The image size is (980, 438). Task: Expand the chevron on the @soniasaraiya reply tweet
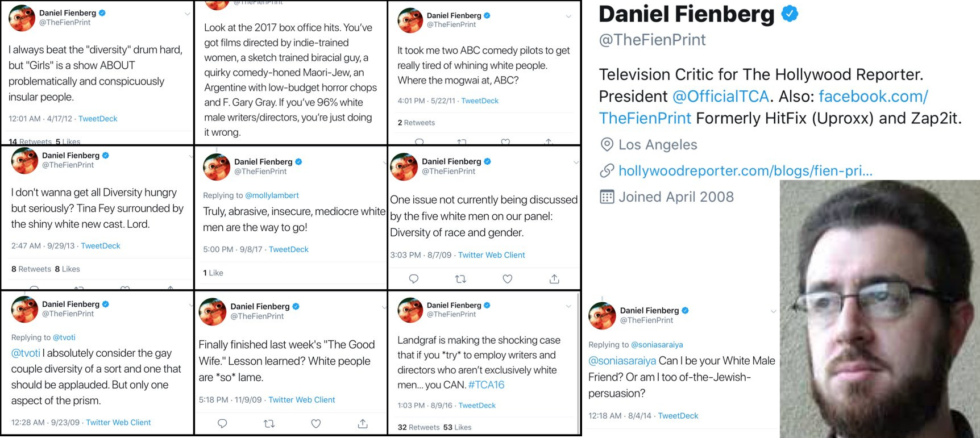(x=773, y=311)
